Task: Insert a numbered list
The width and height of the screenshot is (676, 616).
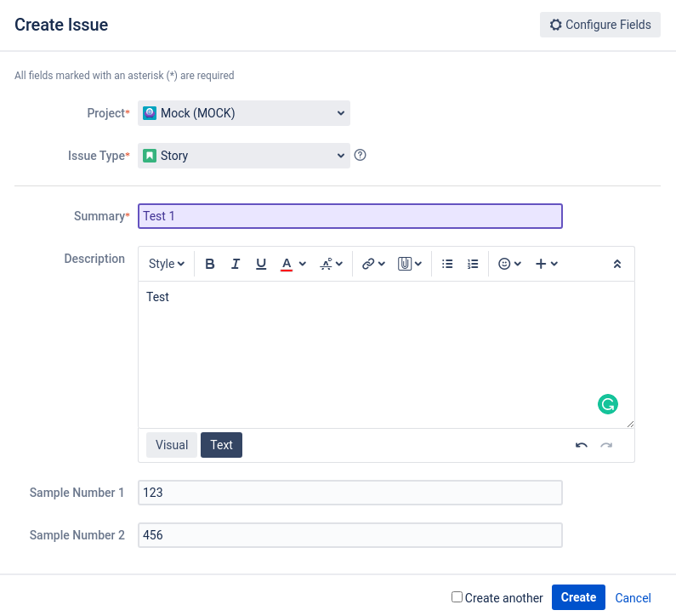Action: coord(473,264)
